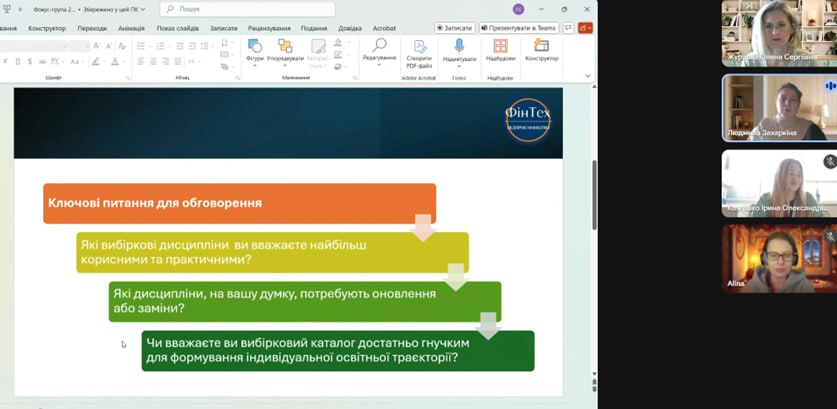Collapse the ribbon using the chevron
This screenshot has height=409, width=837.
588,75
